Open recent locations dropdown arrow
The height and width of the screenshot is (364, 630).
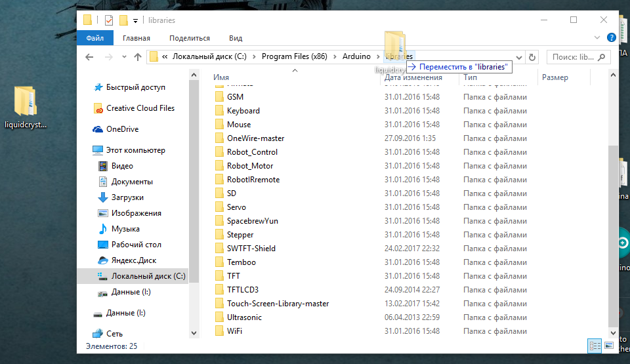[x=124, y=57]
